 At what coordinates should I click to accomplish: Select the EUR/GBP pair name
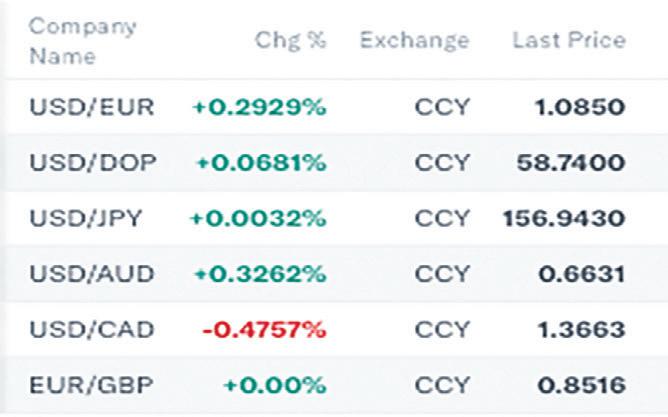(x=92, y=384)
